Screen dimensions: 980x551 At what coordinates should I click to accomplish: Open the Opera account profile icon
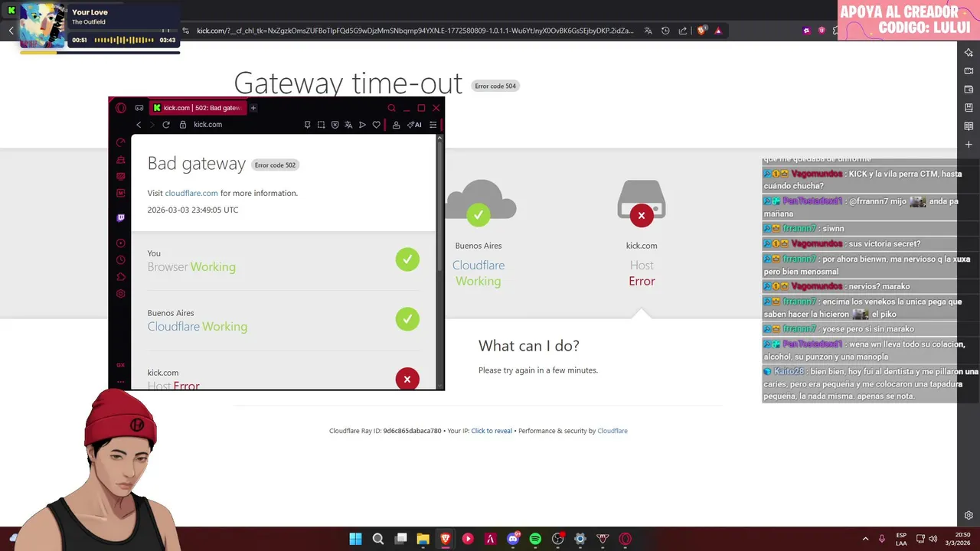396,125
